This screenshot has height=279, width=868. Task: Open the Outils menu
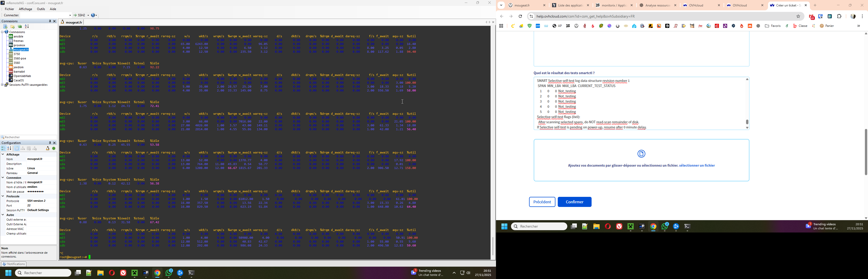point(41,9)
